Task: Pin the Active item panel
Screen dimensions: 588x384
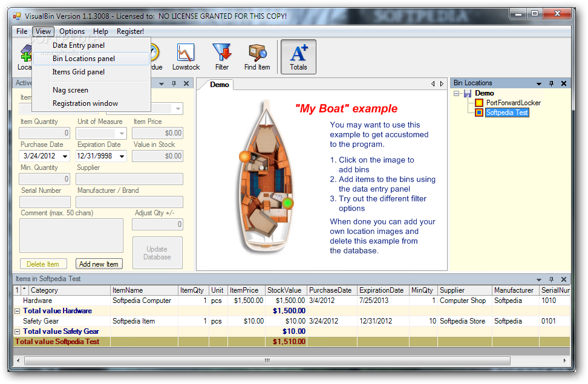Action: point(174,83)
